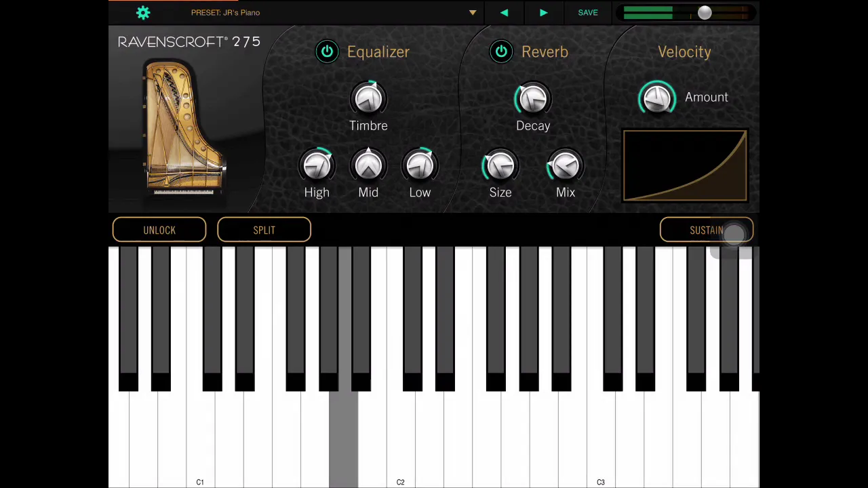This screenshot has height=488, width=868.
Task: Click the Decay label text
Action: tap(533, 125)
